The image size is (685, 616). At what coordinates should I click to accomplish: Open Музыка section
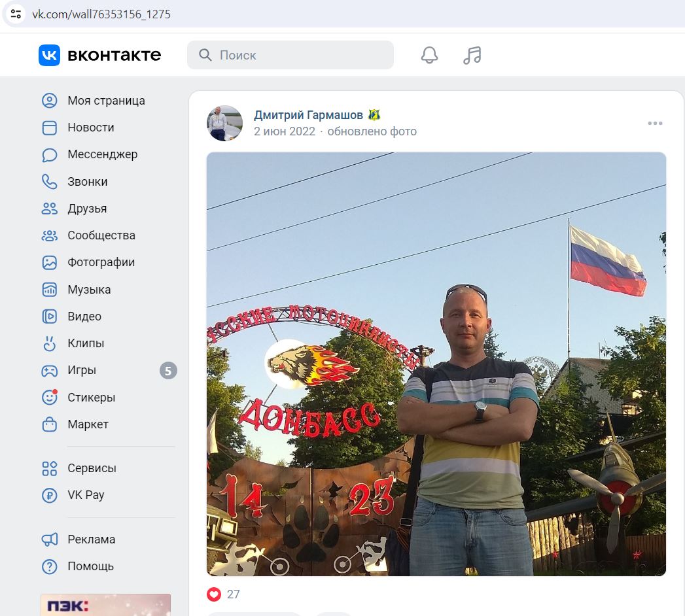coord(89,290)
